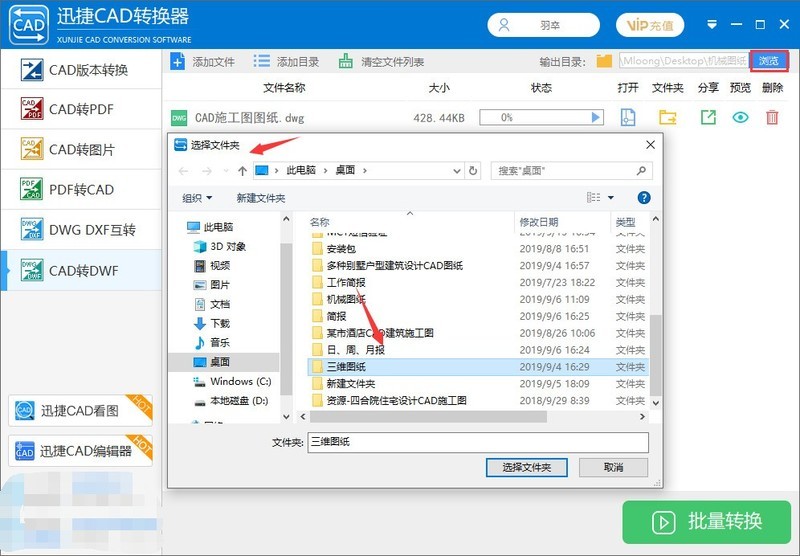This screenshot has height=556, width=800.
Task: Click the help question mark in dialog
Action: (644, 198)
